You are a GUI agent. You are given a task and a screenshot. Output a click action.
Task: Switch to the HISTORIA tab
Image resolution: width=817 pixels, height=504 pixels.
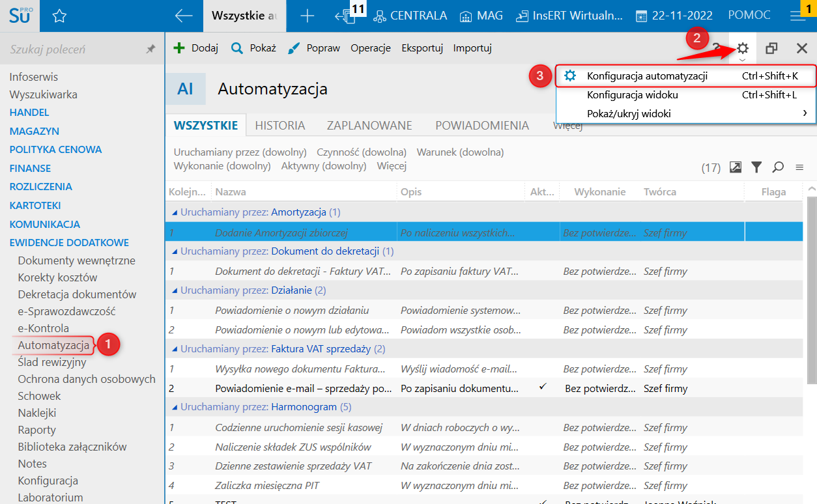tap(280, 126)
